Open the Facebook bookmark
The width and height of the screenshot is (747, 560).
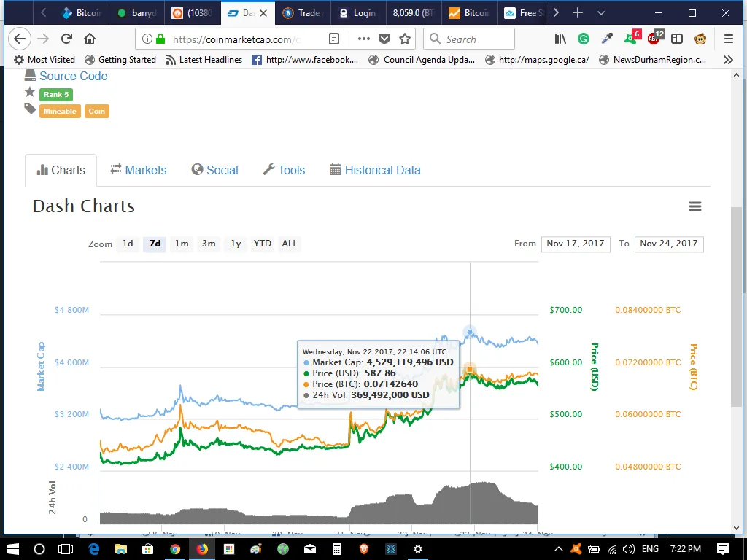pyautogui.click(x=305, y=60)
